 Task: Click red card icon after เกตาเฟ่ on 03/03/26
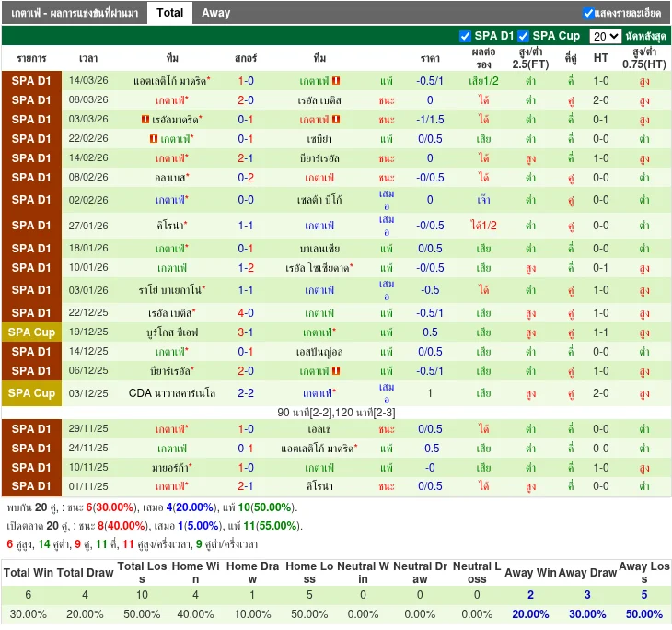coord(336,120)
